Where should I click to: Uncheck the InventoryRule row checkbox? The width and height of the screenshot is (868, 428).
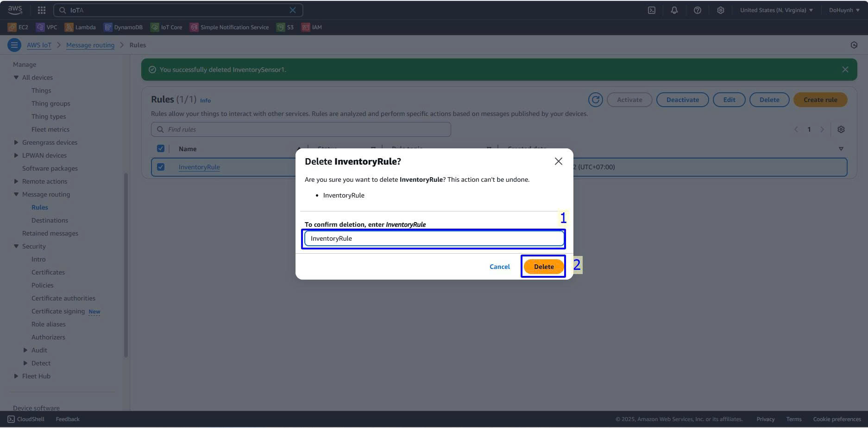(x=161, y=167)
